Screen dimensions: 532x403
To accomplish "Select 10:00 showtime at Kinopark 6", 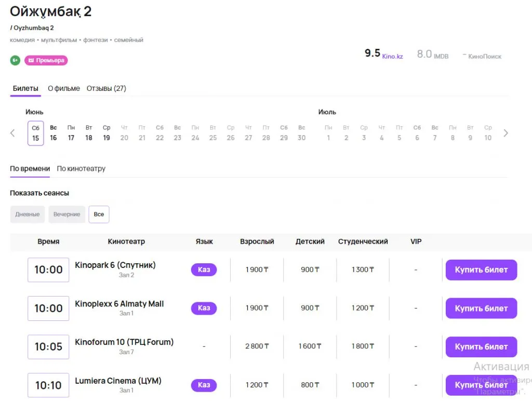I will (x=48, y=270).
